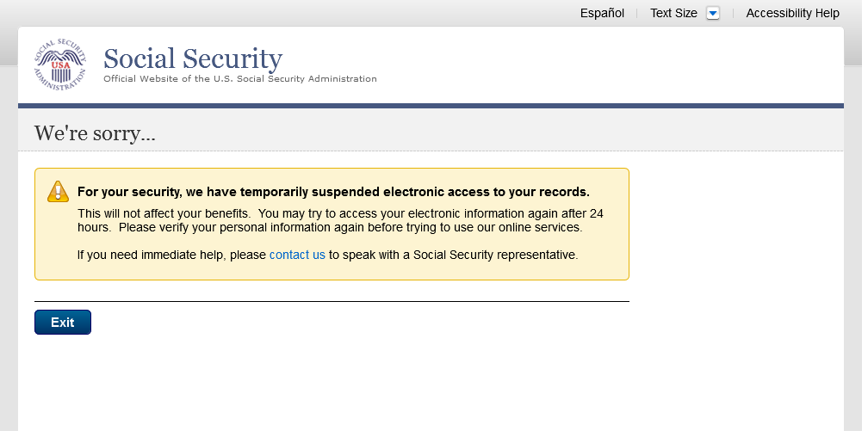Open the Text Size dropdown arrow

(712, 13)
